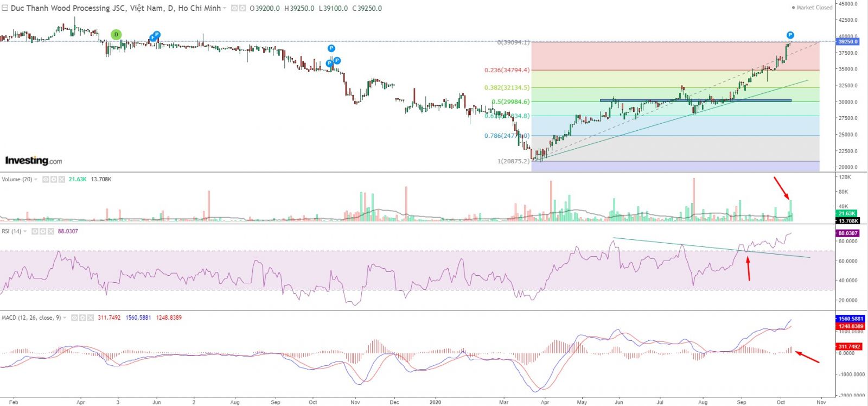The width and height of the screenshot is (868, 406).
Task: Select the Fibonacci 0.236(34794.4) level label
Action: (x=507, y=70)
